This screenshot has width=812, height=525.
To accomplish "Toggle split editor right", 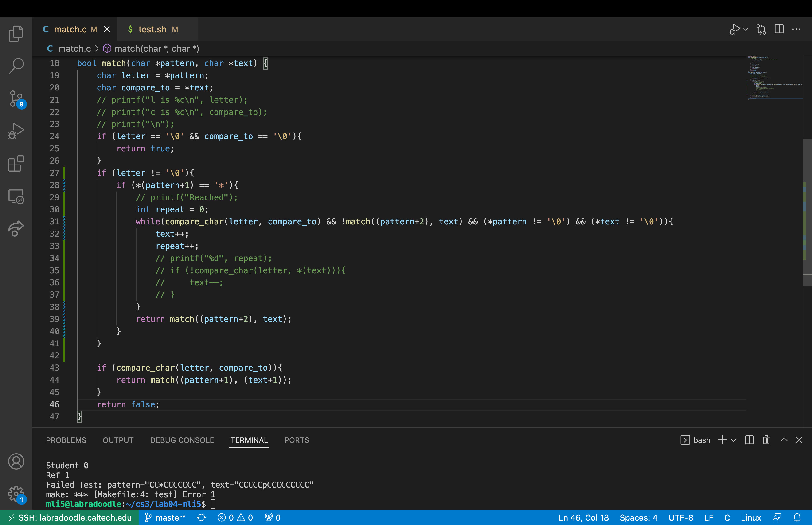I will pyautogui.click(x=779, y=29).
